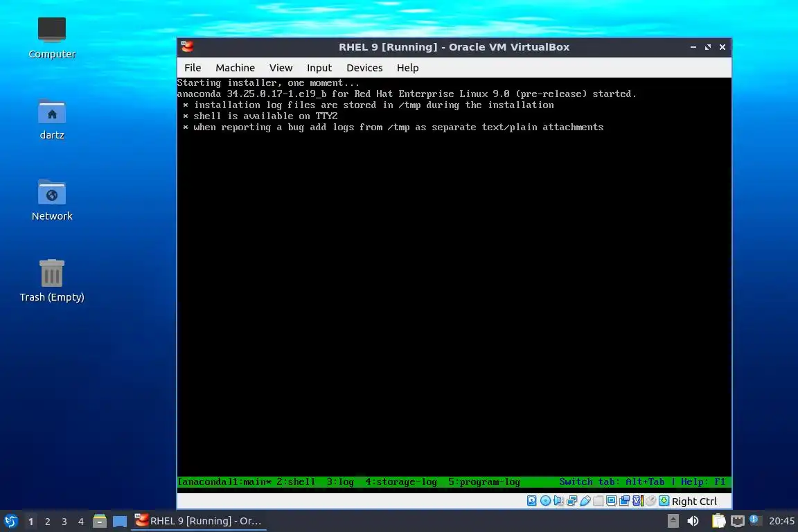Open the Devices menu
Viewport: 798px width, 532px height.
click(x=364, y=68)
